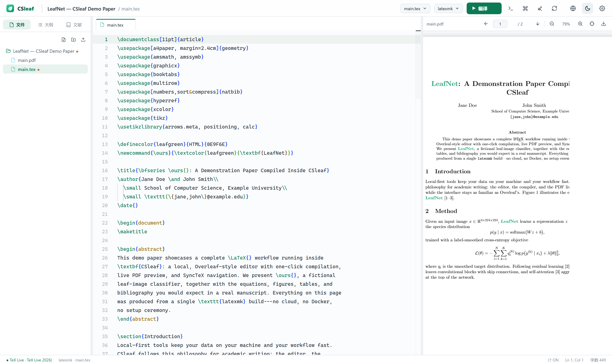Open the main.tex file selector dropdown
The image size is (612, 364).
415,9
